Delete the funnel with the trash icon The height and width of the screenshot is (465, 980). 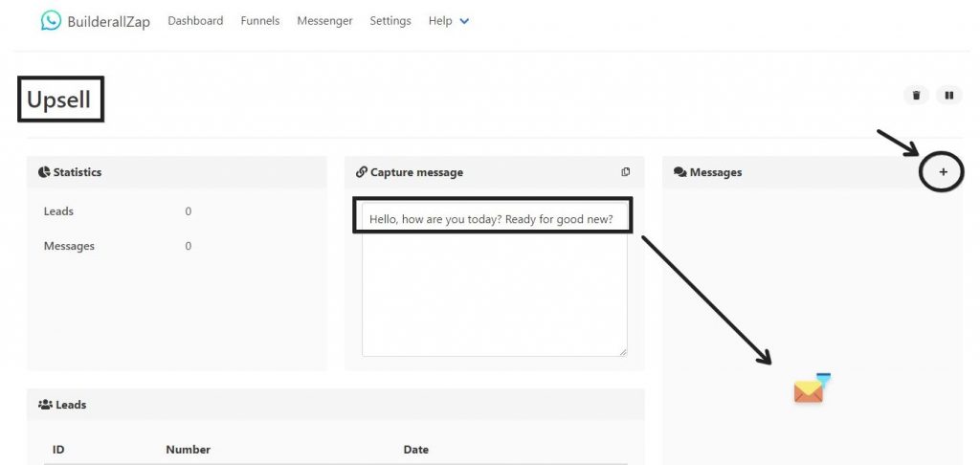tap(916, 96)
